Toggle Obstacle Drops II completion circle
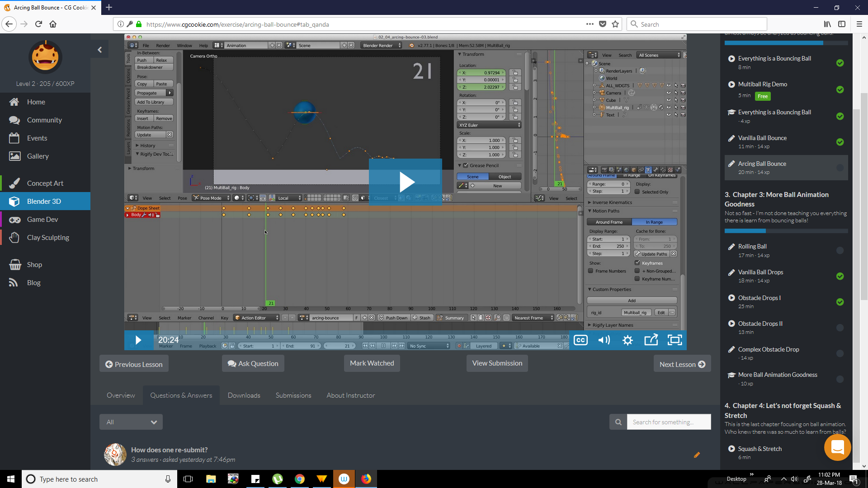Screen dimensions: 868x488 point(840,328)
